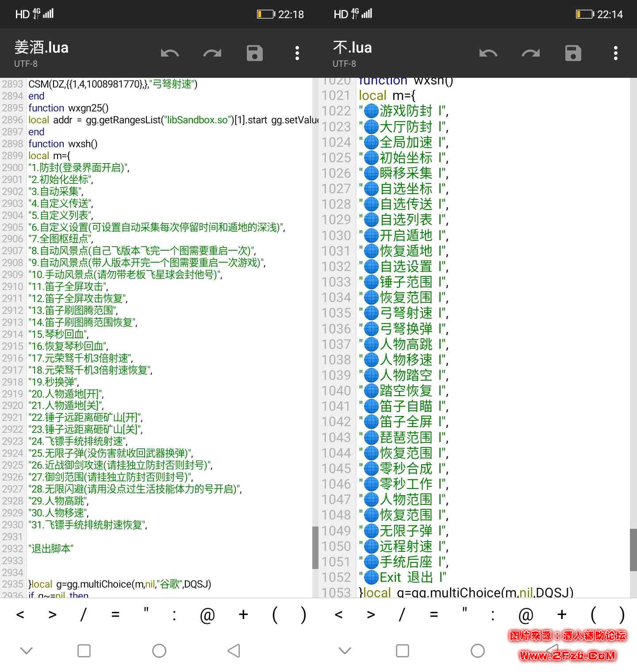This screenshot has height=672, width=637.
Task: Redo in the 不.lua editor
Action: [531, 53]
